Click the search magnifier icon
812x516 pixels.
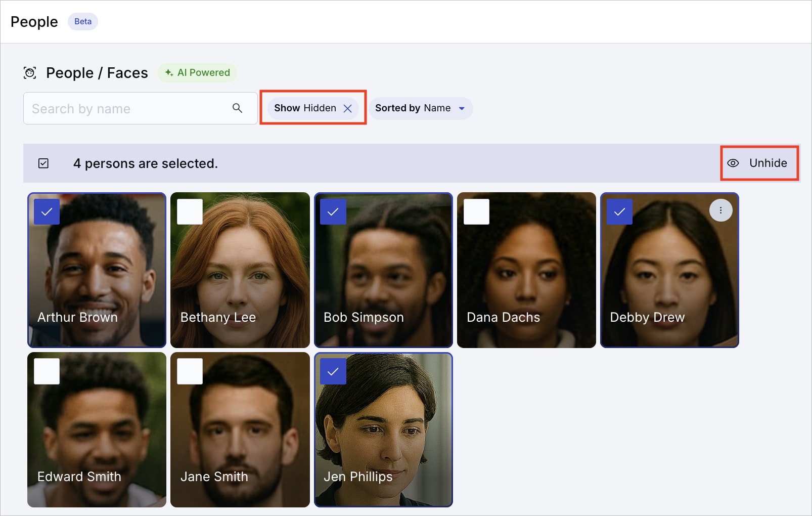tap(237, 108)
